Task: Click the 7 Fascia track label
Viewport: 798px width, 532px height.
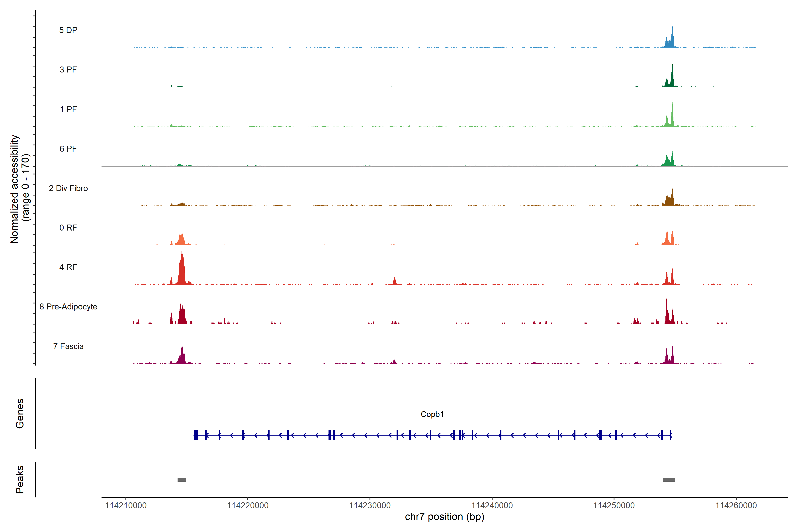Action: (x=68, y=346)
